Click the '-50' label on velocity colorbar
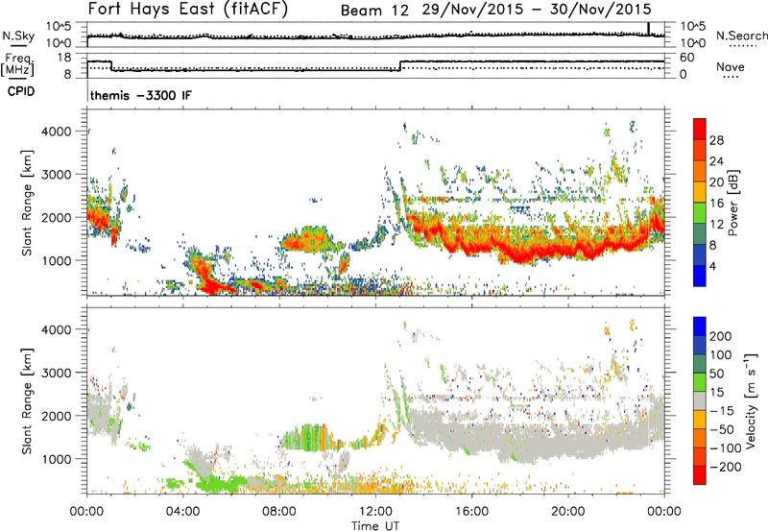 tap(721, 429)
